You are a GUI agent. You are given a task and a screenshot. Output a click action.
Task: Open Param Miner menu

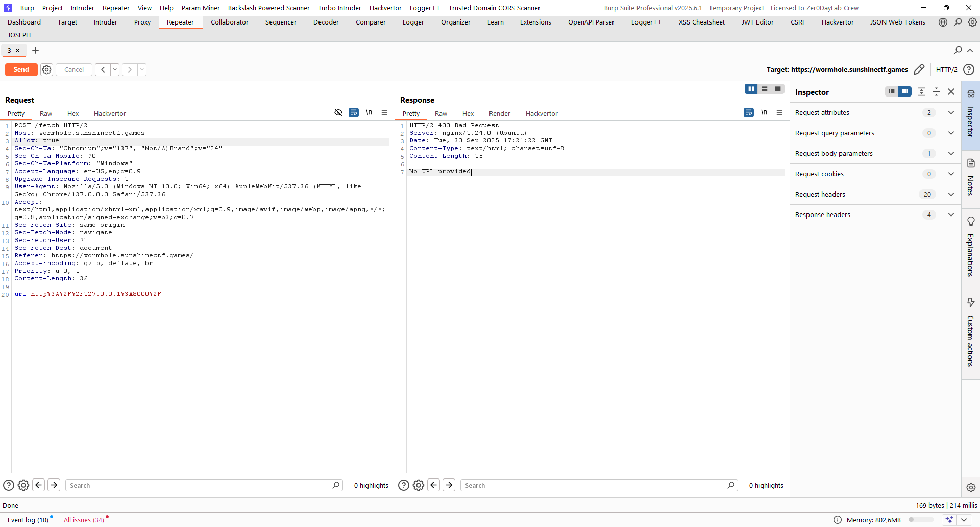[201, 8]
